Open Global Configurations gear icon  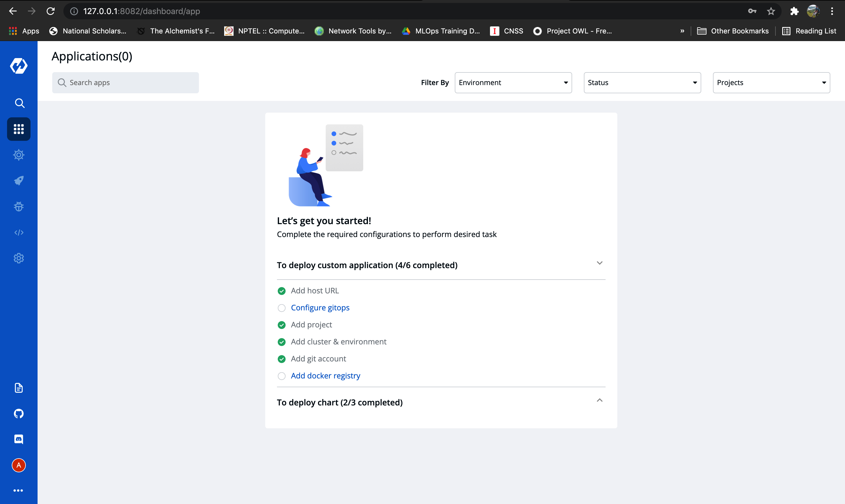(19, 258)
